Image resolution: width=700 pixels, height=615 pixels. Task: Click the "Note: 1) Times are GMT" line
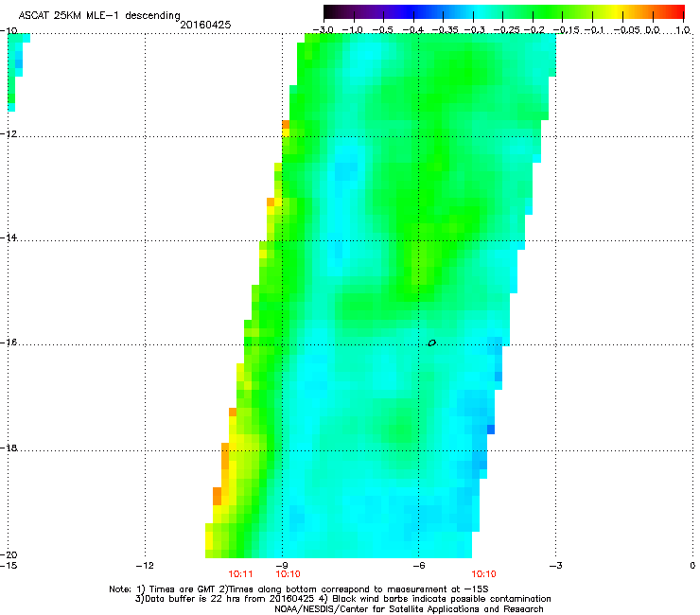[x=299, y=589]
